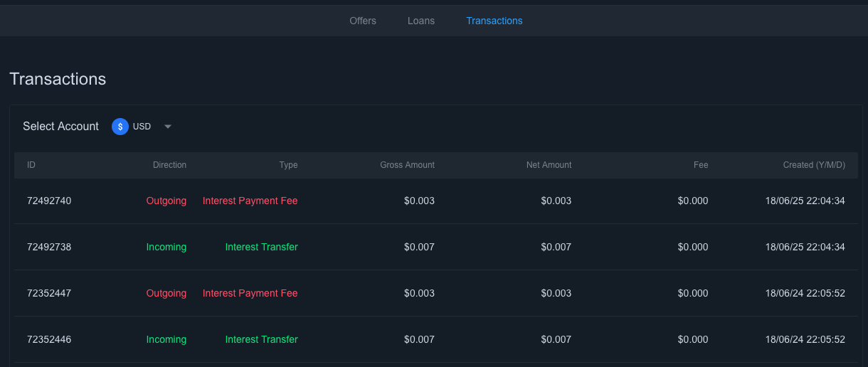Sort by the ID column header

31,165
